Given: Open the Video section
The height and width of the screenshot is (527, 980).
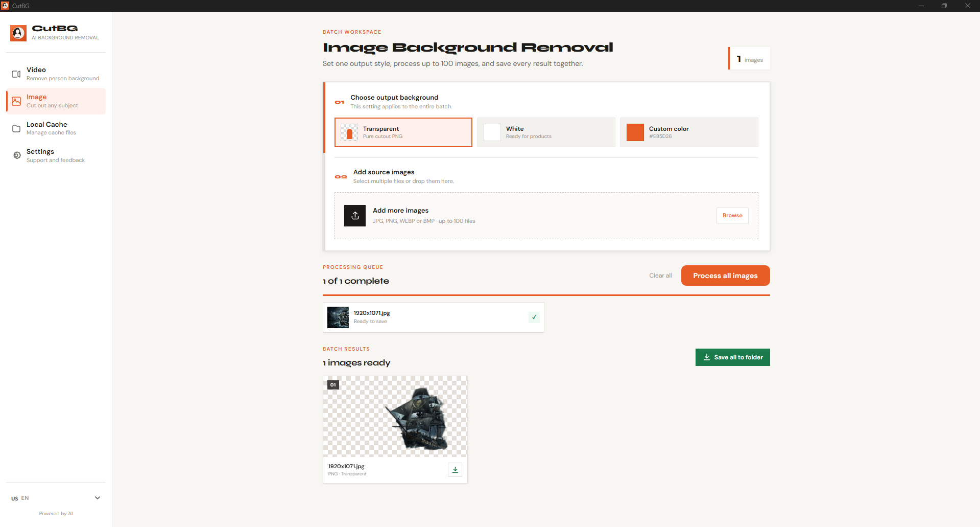Looking at the screenshot, I should click(x=56, y=74).
